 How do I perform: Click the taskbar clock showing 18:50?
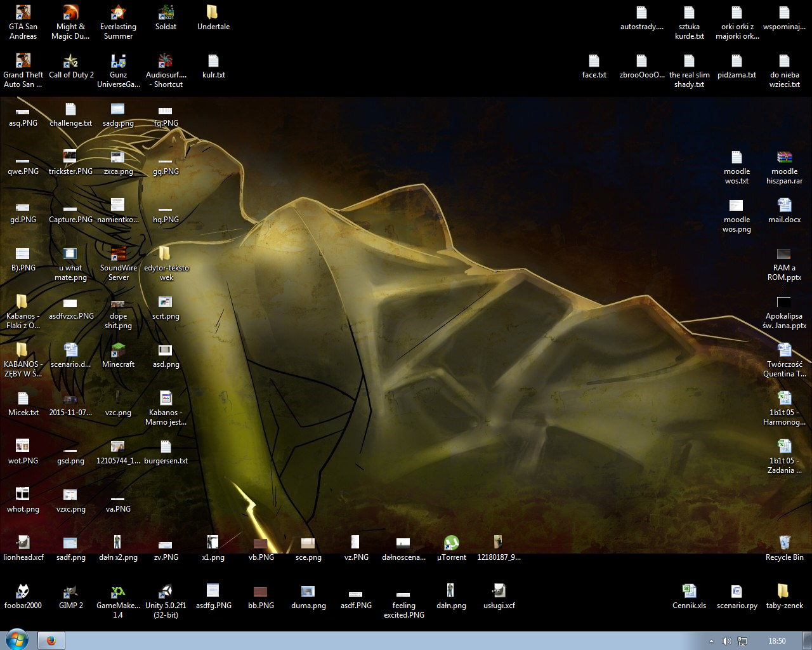click(776, 641)
